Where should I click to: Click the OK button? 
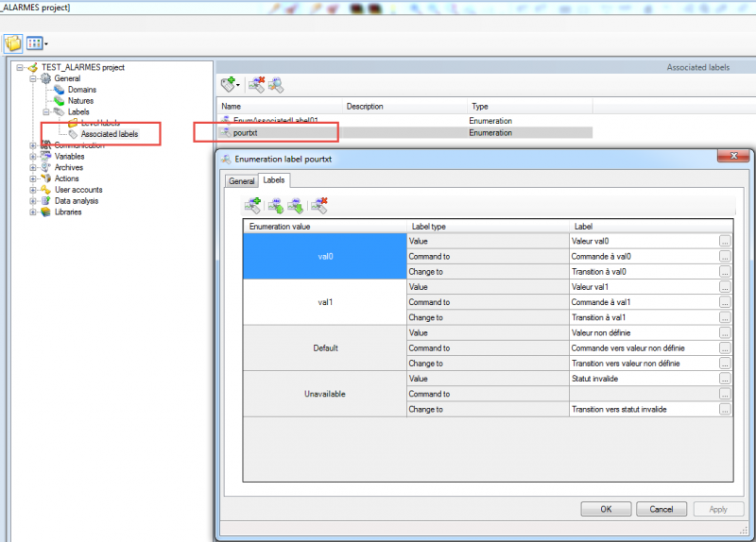coord(606,509)
